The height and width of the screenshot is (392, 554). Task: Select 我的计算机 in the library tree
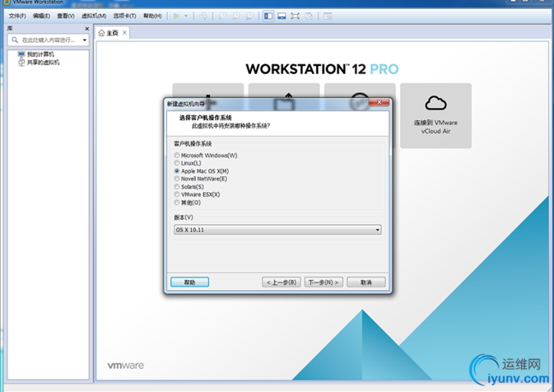40,54
